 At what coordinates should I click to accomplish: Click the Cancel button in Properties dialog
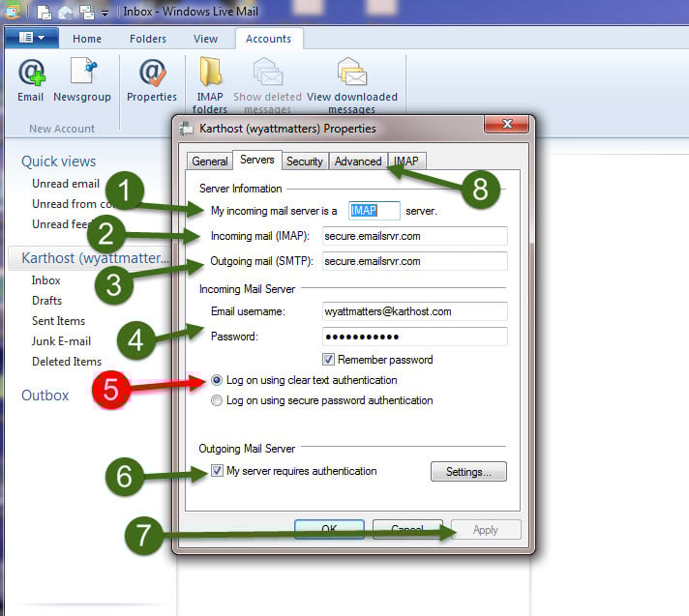tap(407, 529)
